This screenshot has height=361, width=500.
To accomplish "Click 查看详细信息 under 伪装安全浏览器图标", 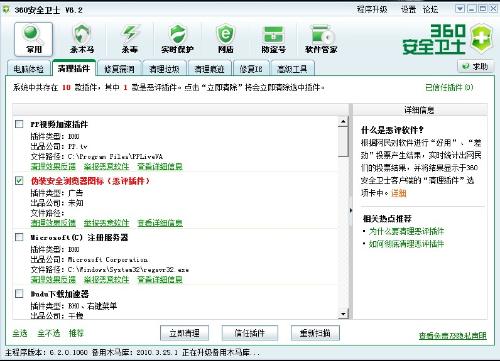I will tap(160, 223).
